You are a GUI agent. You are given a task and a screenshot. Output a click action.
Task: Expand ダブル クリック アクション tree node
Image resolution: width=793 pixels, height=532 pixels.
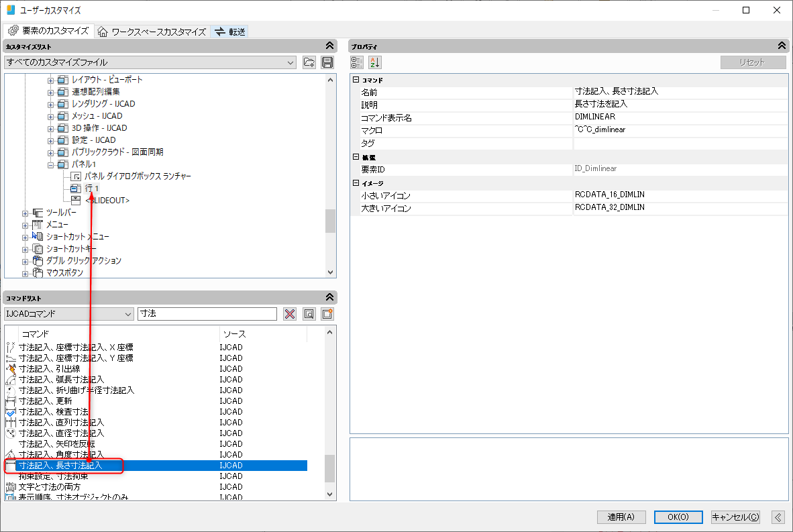pos(25,262)
